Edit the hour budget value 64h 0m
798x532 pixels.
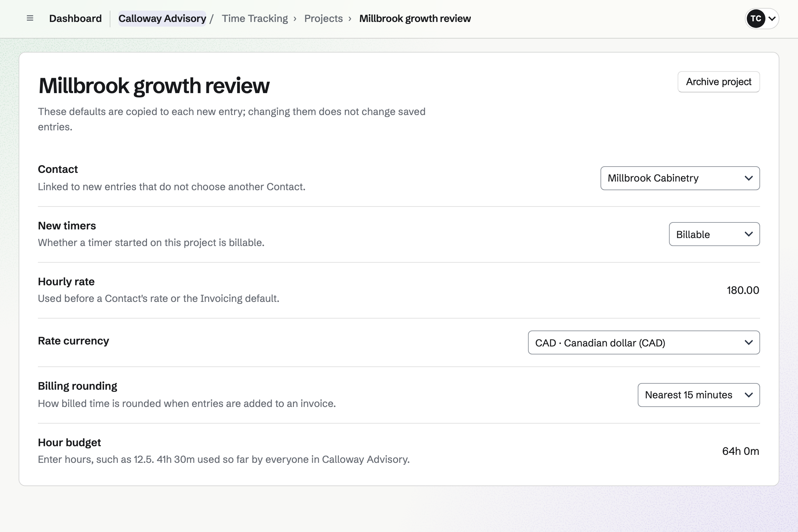click(x=740, y=451)
